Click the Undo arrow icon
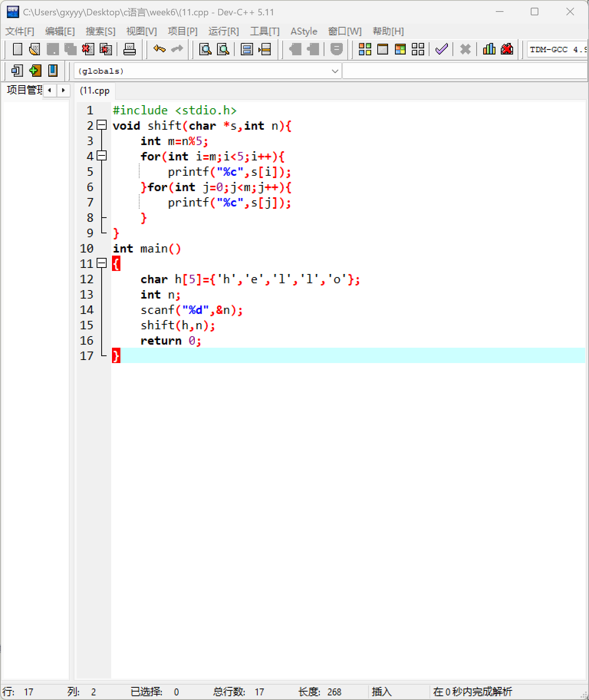Image resolution: width=589 pixels, height=700 pixels. [x=159, y=49]
